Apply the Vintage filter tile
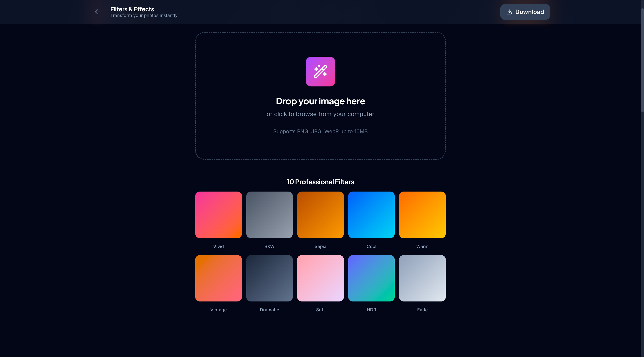Screen dimensions: 644x357 pyautogui.click(x=218, y=278)
